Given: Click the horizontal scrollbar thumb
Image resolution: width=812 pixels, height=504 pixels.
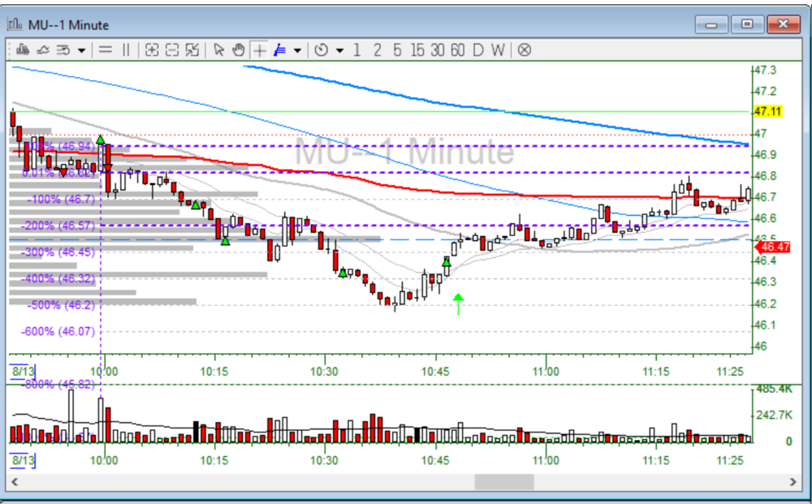Looking at the screenshot, I should tap(503, 482).
